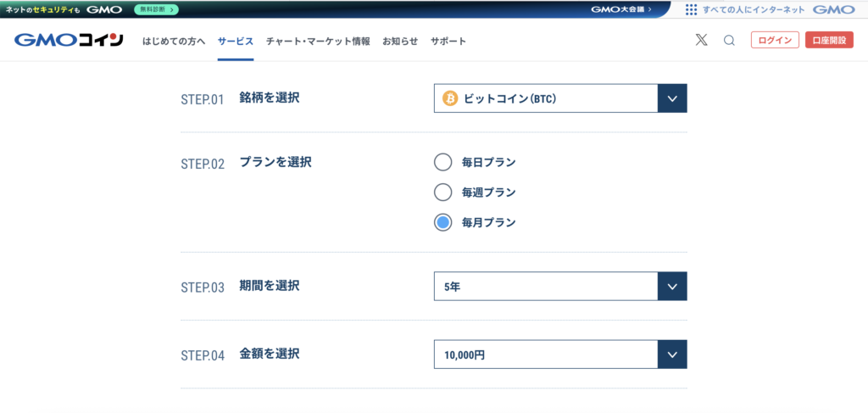Click the はじめての方へ menu item

pyautogui.click(x=174, y=41)
